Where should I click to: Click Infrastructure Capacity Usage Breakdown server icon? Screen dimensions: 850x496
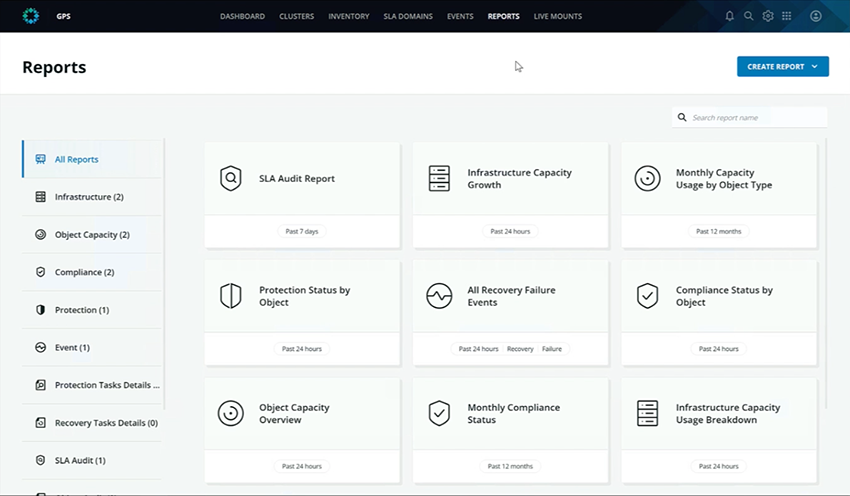(x=647, y=414)
